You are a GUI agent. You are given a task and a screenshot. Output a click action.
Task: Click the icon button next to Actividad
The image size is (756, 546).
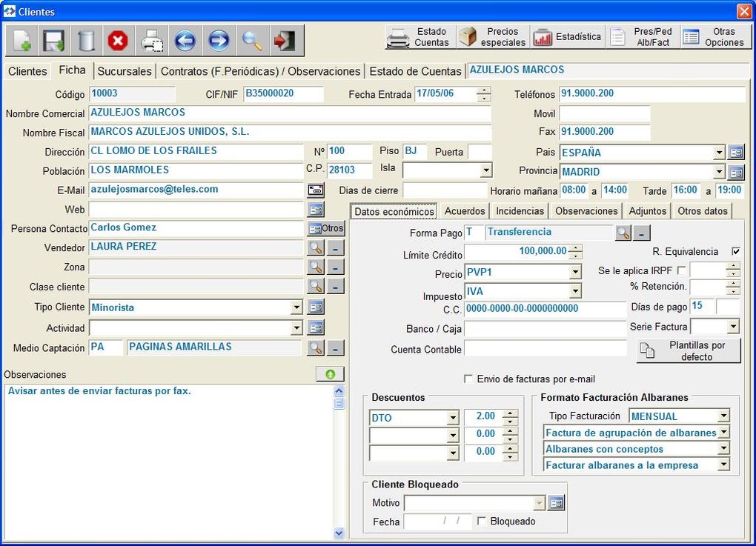tap(316, 327)
